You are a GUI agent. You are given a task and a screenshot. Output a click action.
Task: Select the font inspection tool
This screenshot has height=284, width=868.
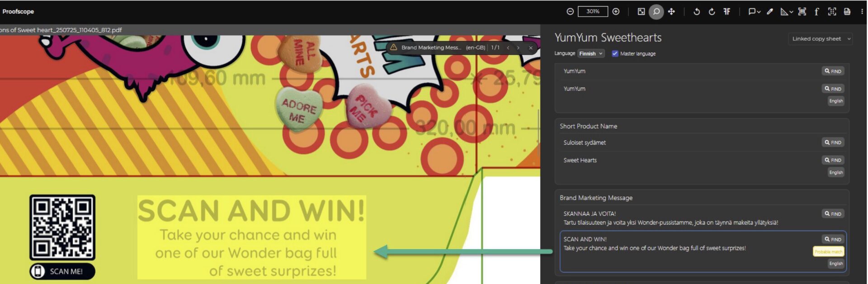[x=816, y=12]
